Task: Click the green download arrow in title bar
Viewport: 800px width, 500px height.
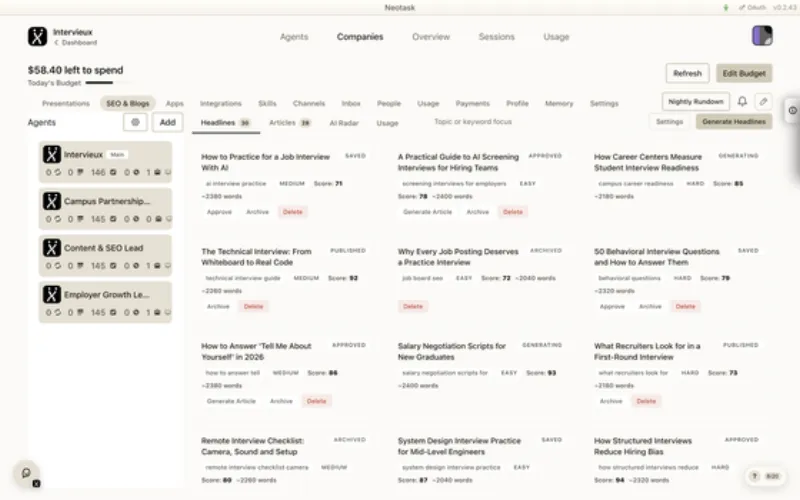Action: click(x=726, y=8)
